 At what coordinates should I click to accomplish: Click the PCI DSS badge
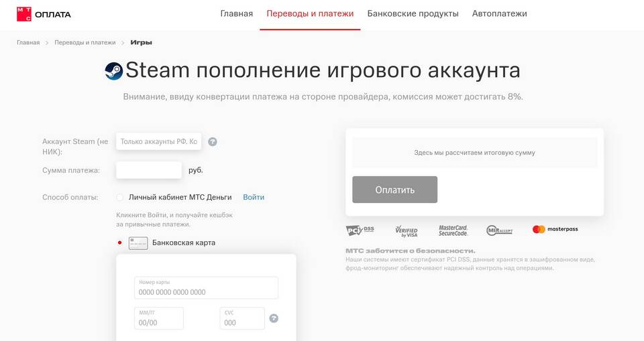click(x=360, y=230)
